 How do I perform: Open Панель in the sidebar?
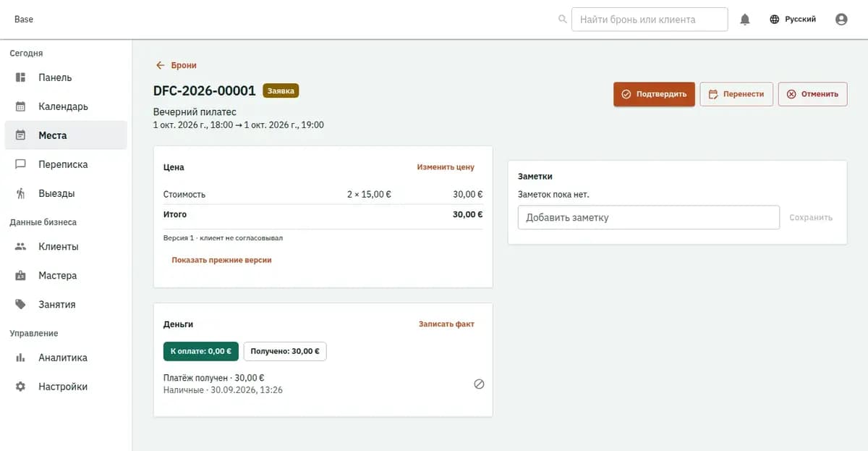(66, 77)
